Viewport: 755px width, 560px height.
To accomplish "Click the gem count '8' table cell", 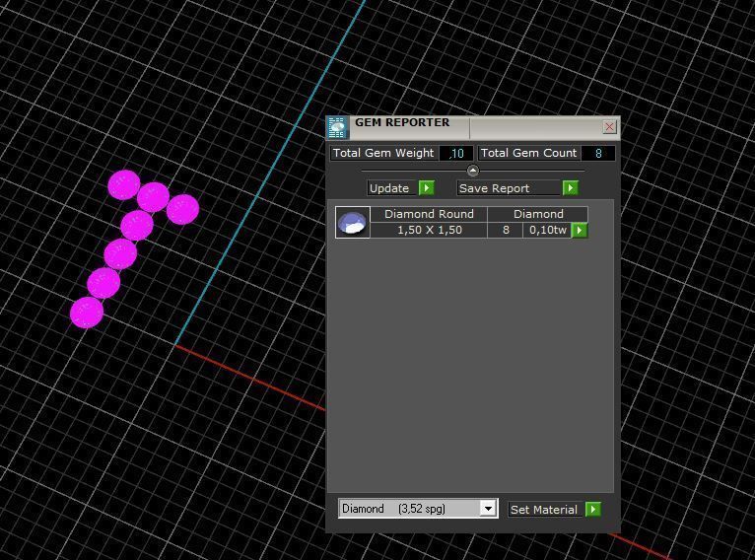I will (x=506, y=230).
